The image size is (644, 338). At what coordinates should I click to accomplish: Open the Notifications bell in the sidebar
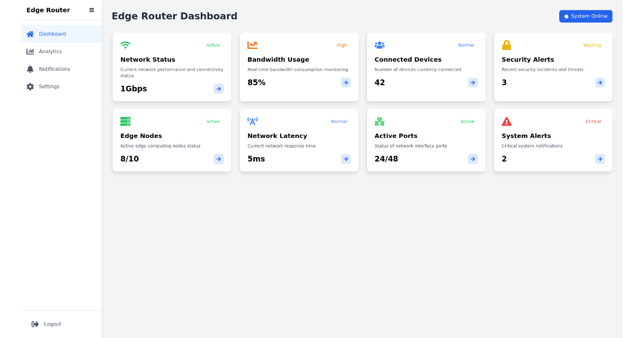pos(54,69)
